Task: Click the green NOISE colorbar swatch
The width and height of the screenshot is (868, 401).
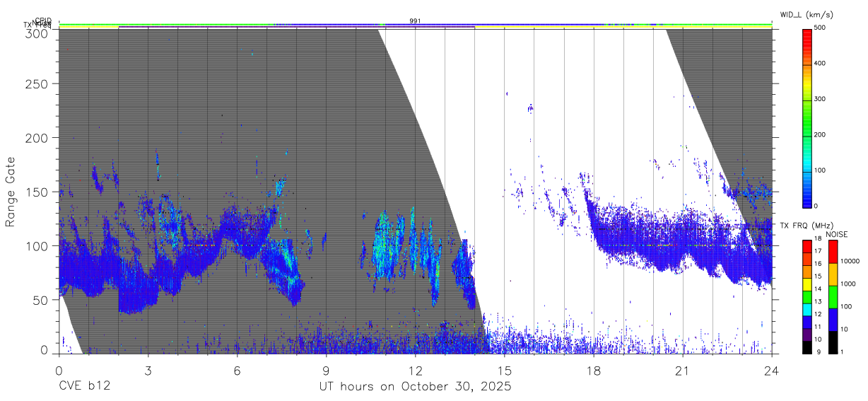Action: click(x=833, y=297)
